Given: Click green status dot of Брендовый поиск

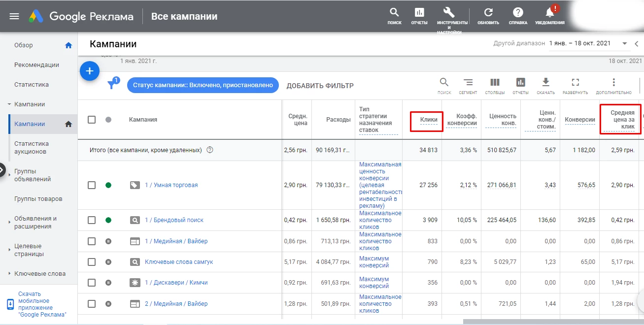Looking at the screenshot, I should (x=108, y=220).
